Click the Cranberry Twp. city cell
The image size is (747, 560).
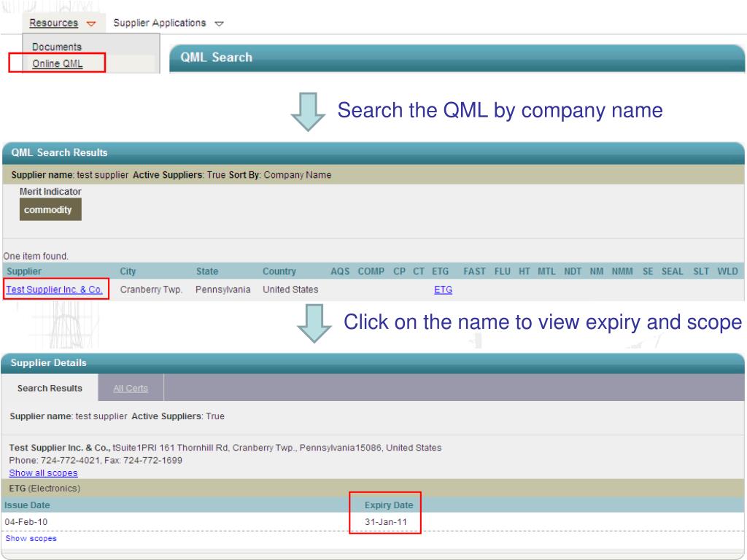click(x=151, y=289)
